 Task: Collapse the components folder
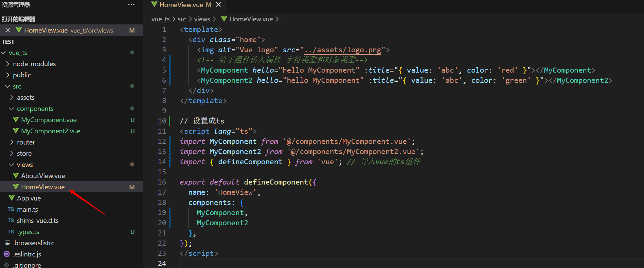click(x=12, y=109)
